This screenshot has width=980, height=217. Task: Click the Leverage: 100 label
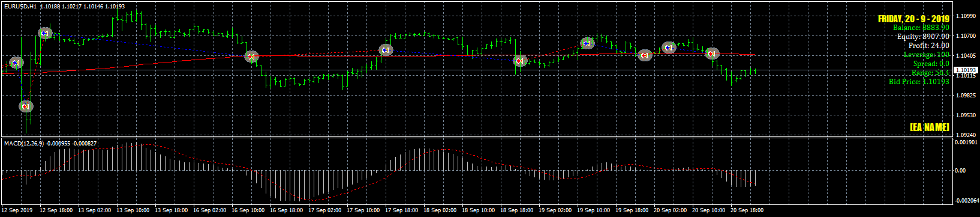927,55
